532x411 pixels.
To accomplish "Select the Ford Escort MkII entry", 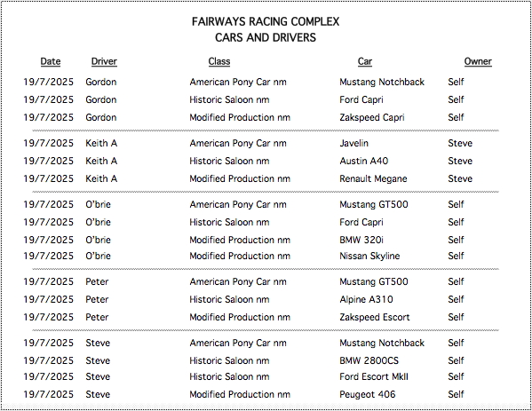I will point(374,376).
